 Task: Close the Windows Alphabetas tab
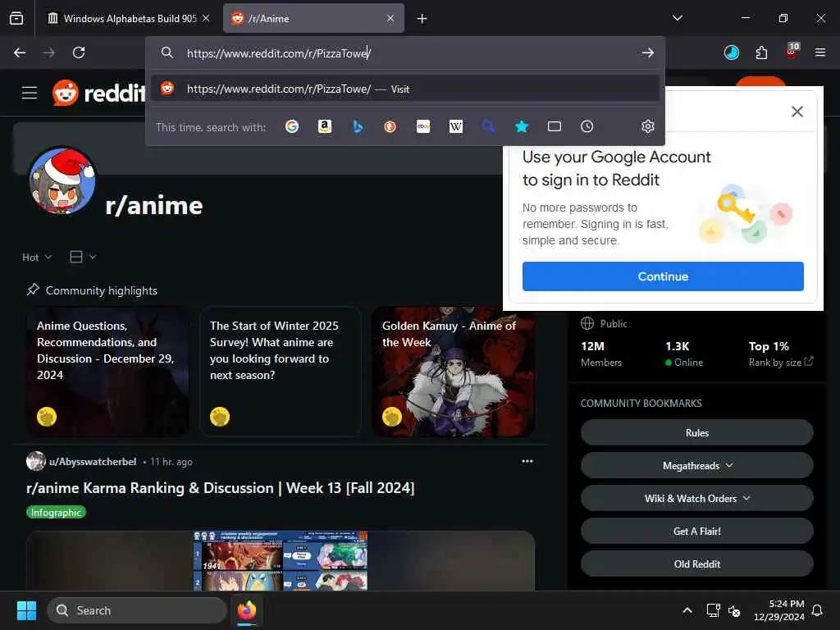pos(206,18)
